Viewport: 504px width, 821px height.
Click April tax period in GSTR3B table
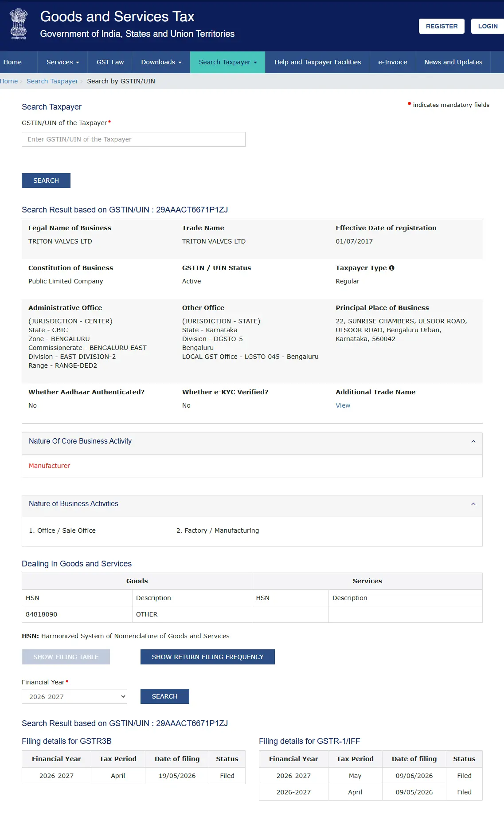coord(118,776)
